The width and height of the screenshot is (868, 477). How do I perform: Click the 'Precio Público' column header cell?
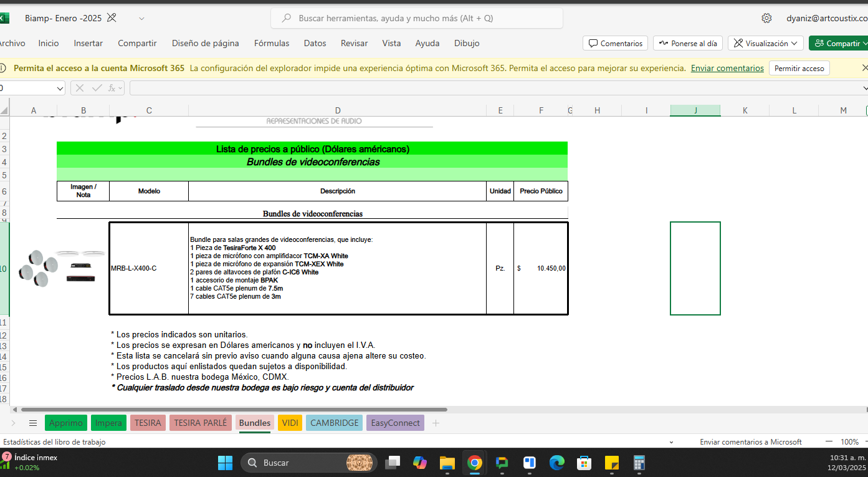coord(541,191)
